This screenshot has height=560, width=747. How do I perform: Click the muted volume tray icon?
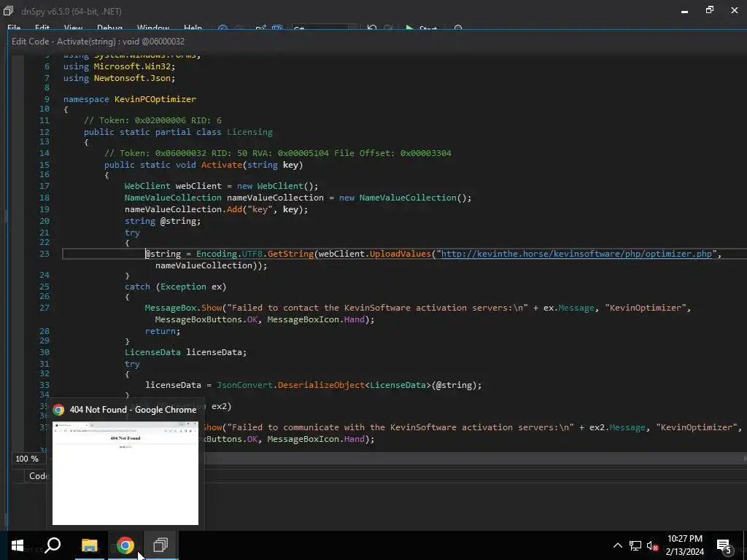(653, 545)
